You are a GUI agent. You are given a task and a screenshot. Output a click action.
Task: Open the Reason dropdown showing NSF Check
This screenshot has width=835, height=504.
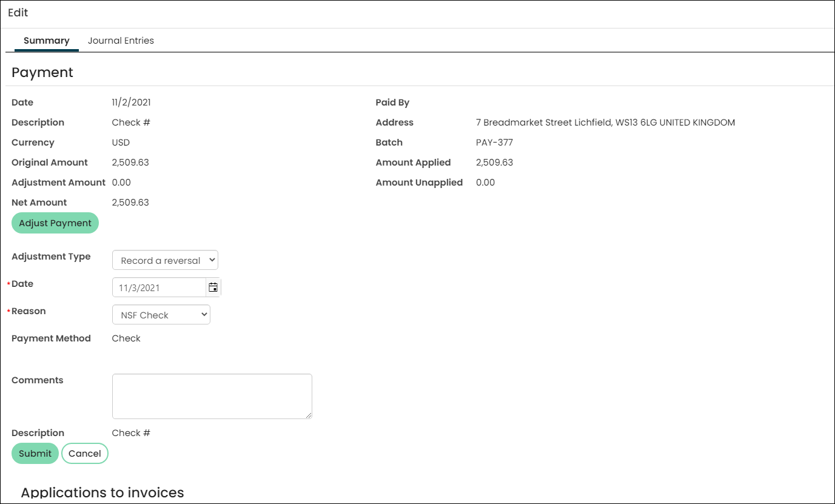[161, 315]
